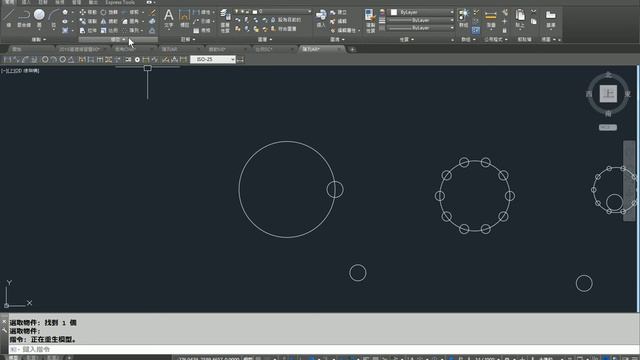
Task: Open the Insert ribbon tab
Action: coord(26,2)
